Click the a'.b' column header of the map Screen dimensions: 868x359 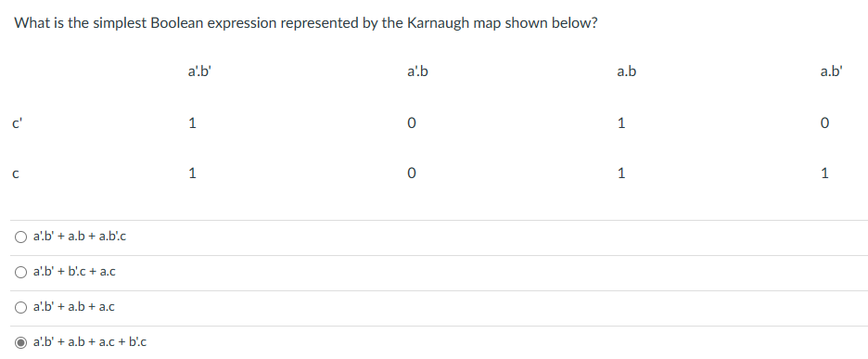click(199, 71)
